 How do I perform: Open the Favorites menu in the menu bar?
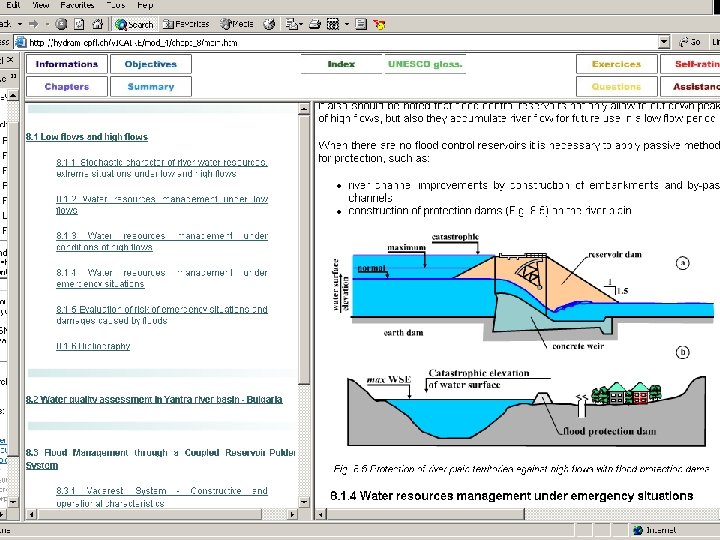(79, 5)
